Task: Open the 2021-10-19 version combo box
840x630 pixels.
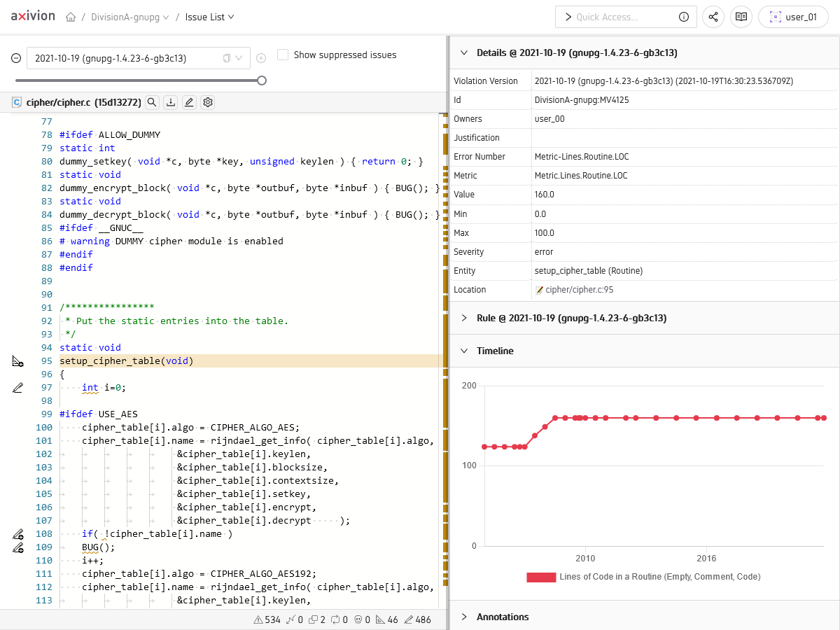Action: tap(138, 58)
